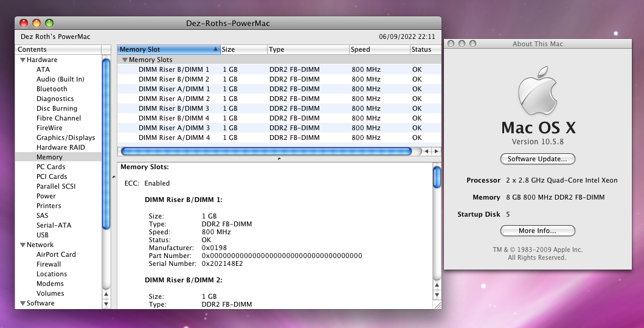The height and width of the screenshot is (328, 644).
Task: Select ATA in the Hardware list
Action: tap(43, 69)
